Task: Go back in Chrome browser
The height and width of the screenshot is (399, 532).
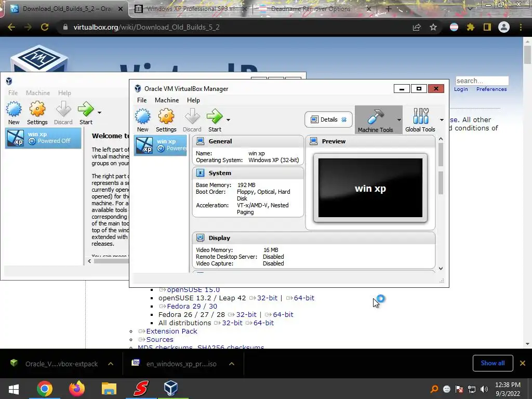Action: pyautogui.click(x=11, y=27)
